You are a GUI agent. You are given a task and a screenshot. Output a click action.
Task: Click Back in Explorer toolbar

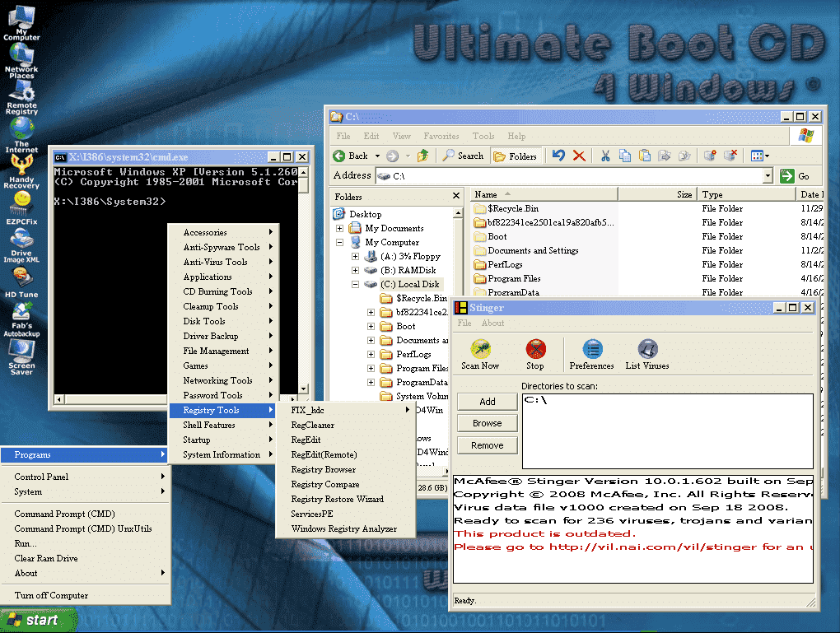pos(350,156)
